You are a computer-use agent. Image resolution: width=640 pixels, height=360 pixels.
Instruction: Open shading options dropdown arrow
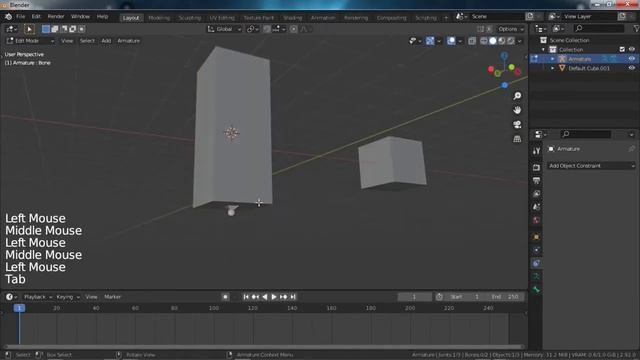click(520, 41)
